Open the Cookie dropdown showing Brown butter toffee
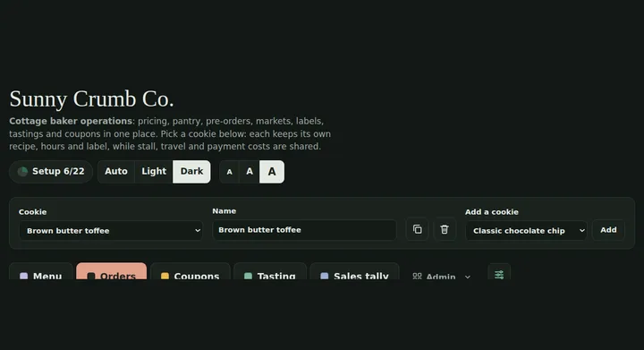644x350 pixels. (111, 230)
